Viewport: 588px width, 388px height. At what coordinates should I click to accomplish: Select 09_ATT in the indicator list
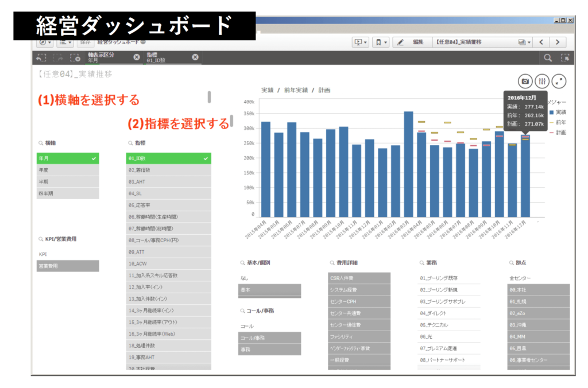click(x=169, y=252)
